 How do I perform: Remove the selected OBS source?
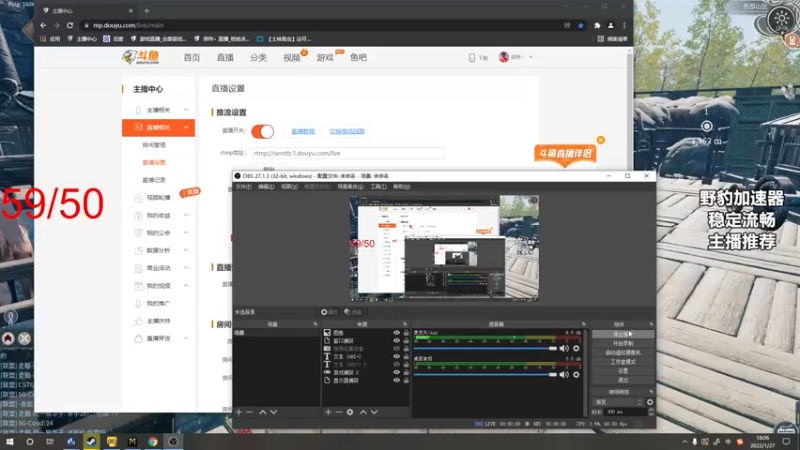[339, 412]
